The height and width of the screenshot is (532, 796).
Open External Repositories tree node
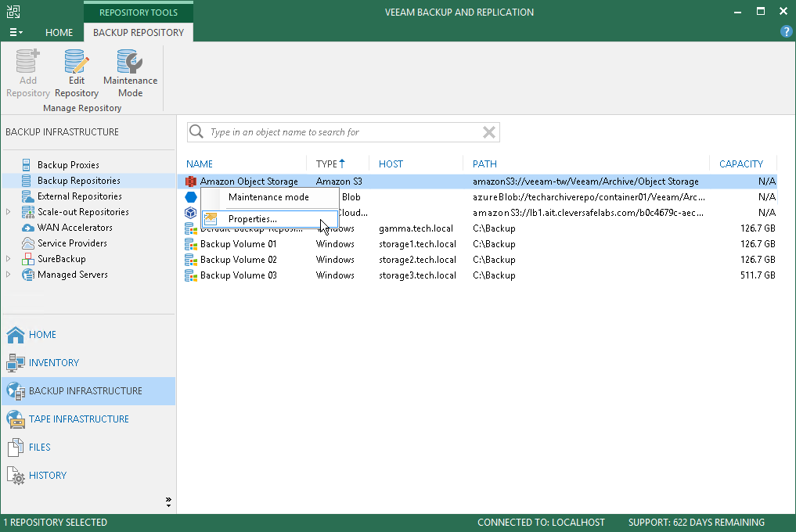point(80,196)
